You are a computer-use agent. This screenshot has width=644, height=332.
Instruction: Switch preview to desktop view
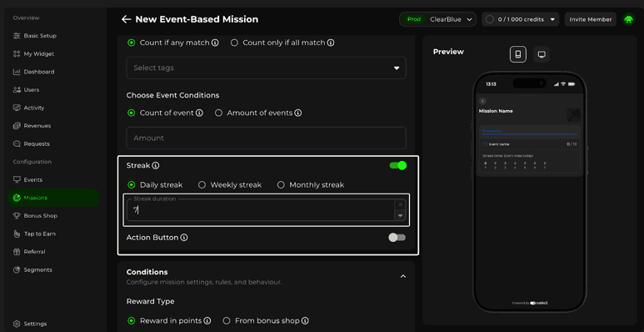point(542,54)
